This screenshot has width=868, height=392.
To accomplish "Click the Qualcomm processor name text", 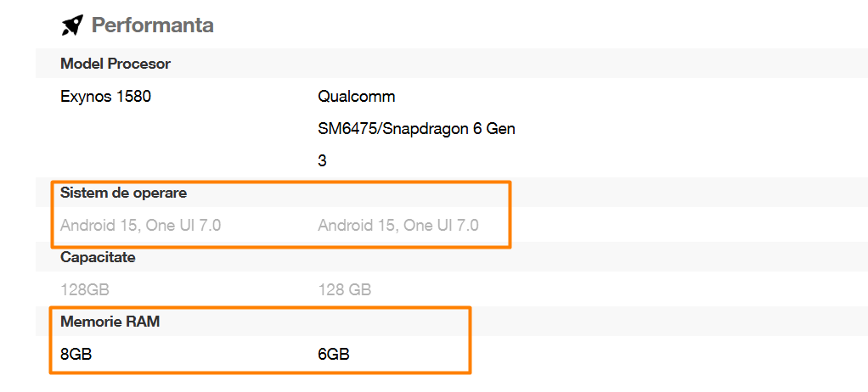I will (x=357, y=97).
